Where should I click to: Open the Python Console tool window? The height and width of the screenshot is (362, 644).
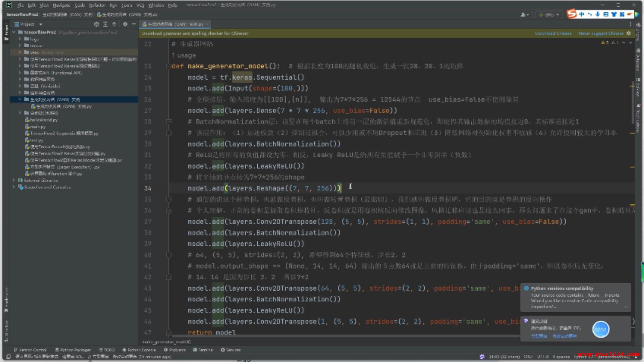point(139,350)
